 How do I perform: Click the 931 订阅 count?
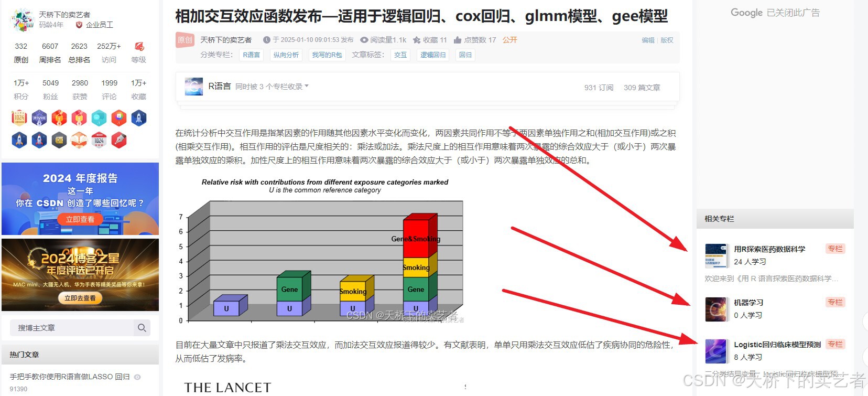click(599, 88)
